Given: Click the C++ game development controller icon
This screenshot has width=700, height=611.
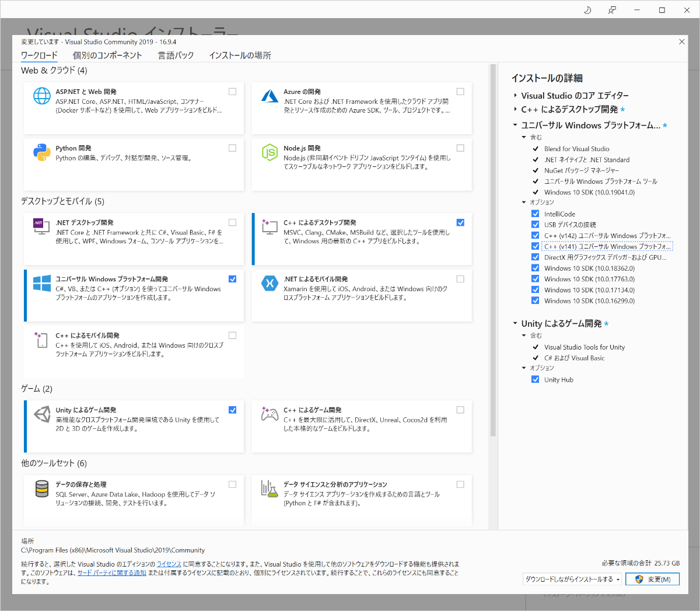Looking at the screenshot, I should point(269,414).
